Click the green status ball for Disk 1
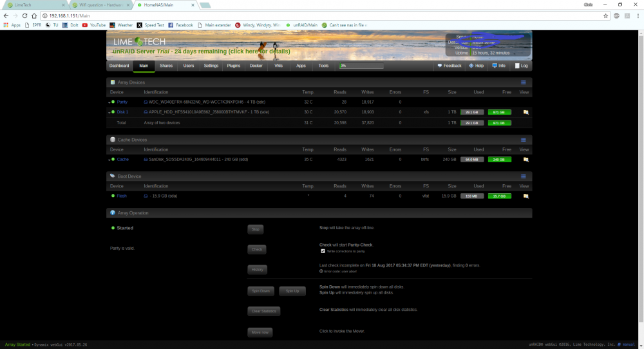Image resolution: width=644 pixels, height=349 pixels. [x=113, y=112]
